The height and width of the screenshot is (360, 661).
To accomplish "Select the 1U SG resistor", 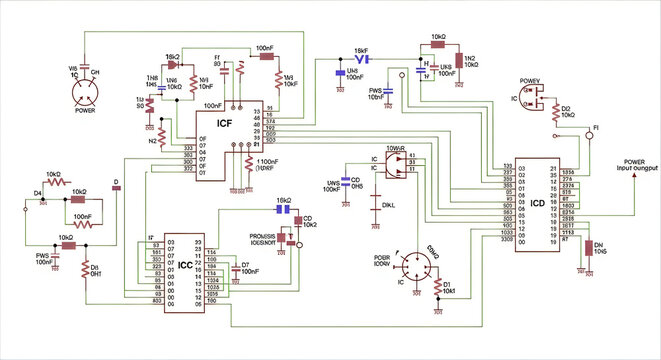I will (149, 105).
